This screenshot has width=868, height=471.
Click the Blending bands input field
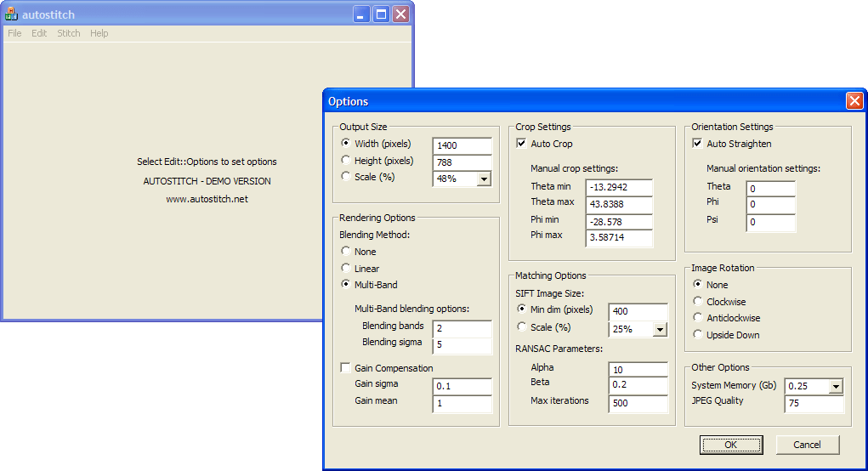point(462,328)
